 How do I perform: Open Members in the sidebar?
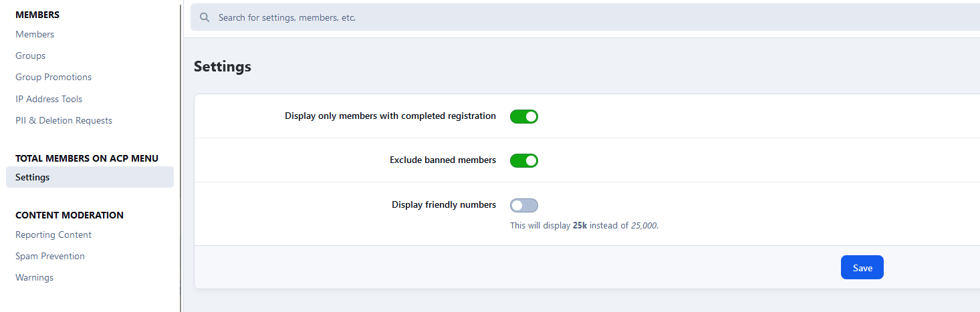pos(35,34)
